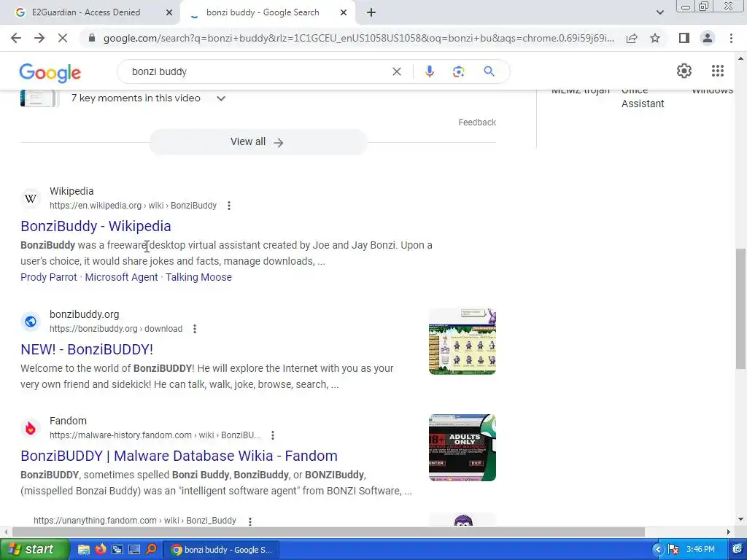This screenshot has width=747, height=560.
Task: Open the BonziBuddy - Wikipedia result
Action: (96, 226)
